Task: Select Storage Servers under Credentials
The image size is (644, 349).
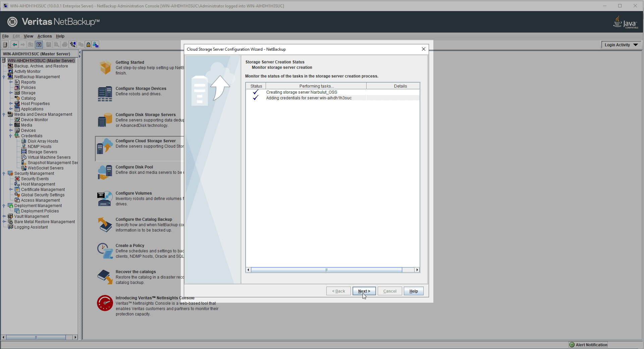Action: [42, 152]
